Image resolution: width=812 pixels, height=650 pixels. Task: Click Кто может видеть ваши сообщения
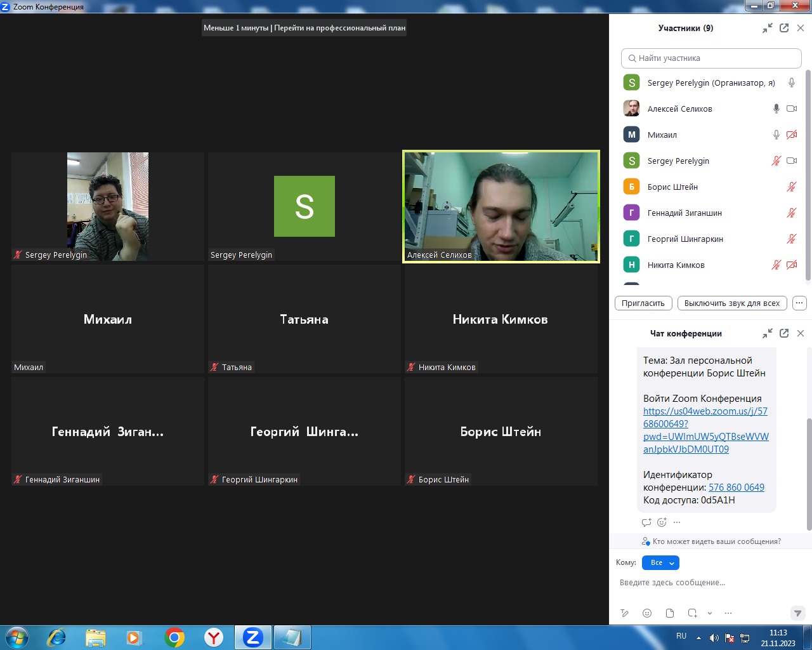tap(711, 541)
